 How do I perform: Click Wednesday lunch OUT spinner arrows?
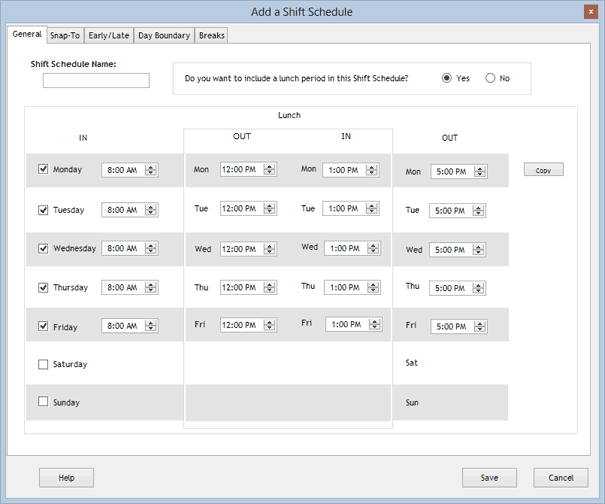(x=269, y=249)
